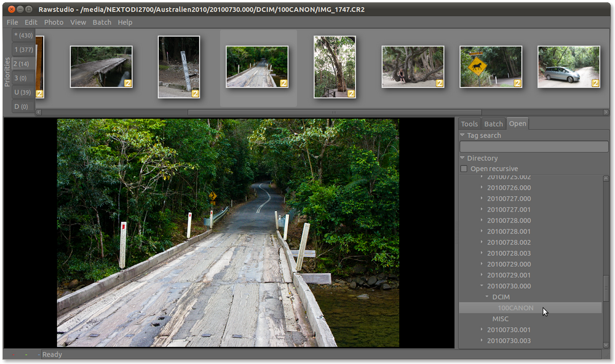This screenshot has width=615, height=364.
Task: Select the tall forest tree thumbnail
Action: (x=335, y=66)
